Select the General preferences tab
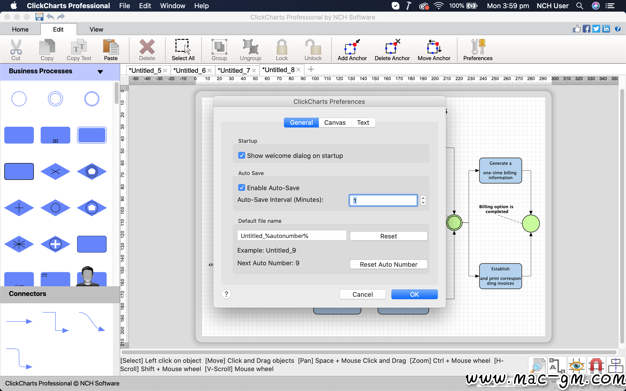Image resolution: width=626 pixels, height=391 pixels. pos(301,123)
